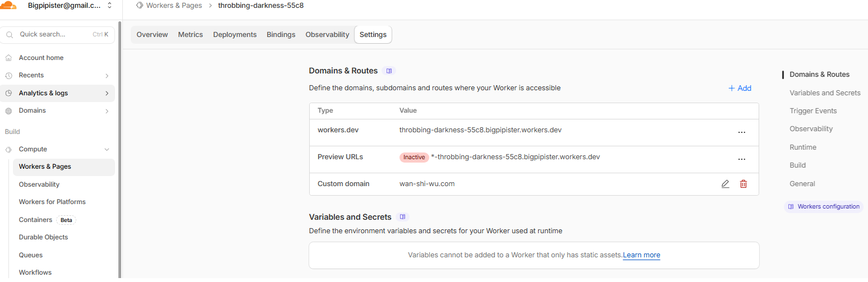Open Analytics & logs section

(58, 93)
